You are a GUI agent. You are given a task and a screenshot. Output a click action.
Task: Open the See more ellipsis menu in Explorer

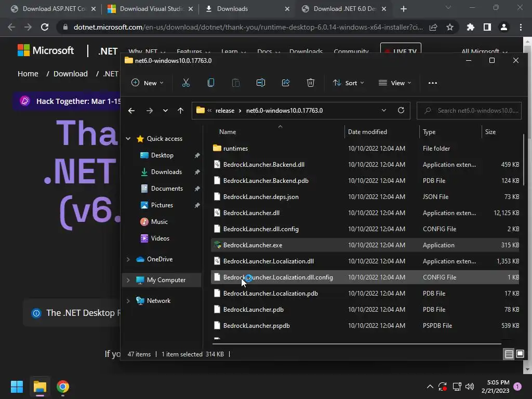433,83
